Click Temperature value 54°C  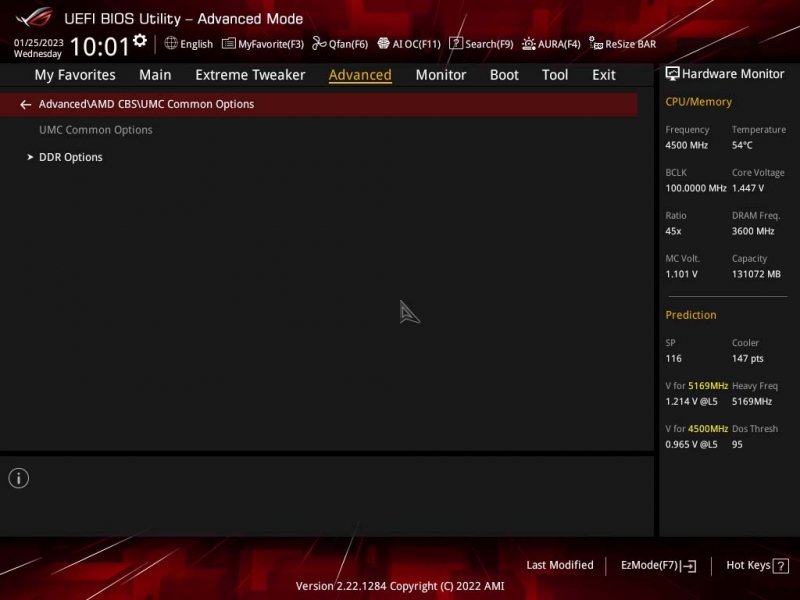[x=742, y=145]
